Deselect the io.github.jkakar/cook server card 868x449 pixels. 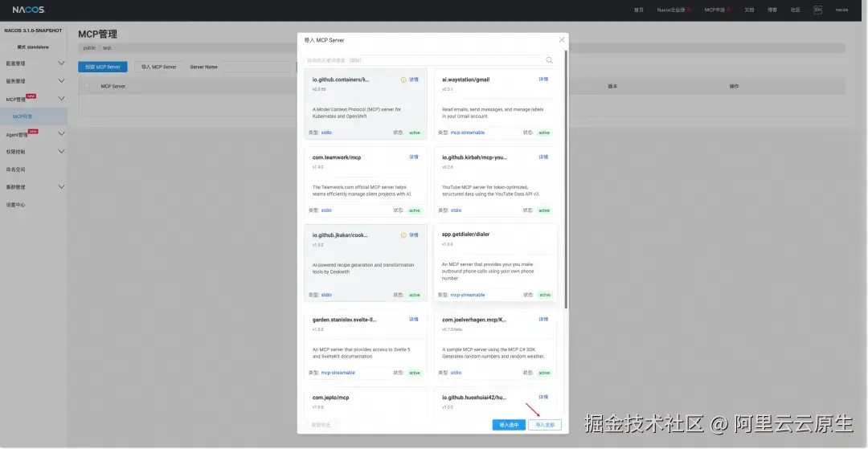[366, 263]
